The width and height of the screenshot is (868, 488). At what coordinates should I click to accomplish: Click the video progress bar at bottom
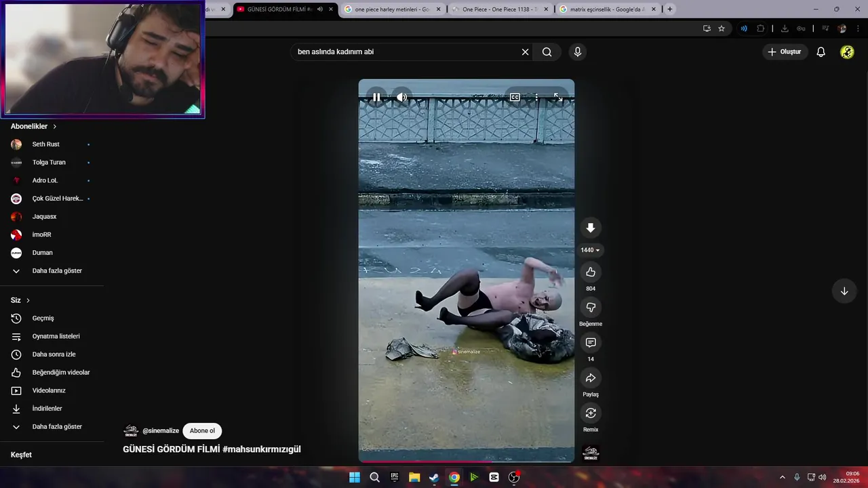click(x=467, y=461)
